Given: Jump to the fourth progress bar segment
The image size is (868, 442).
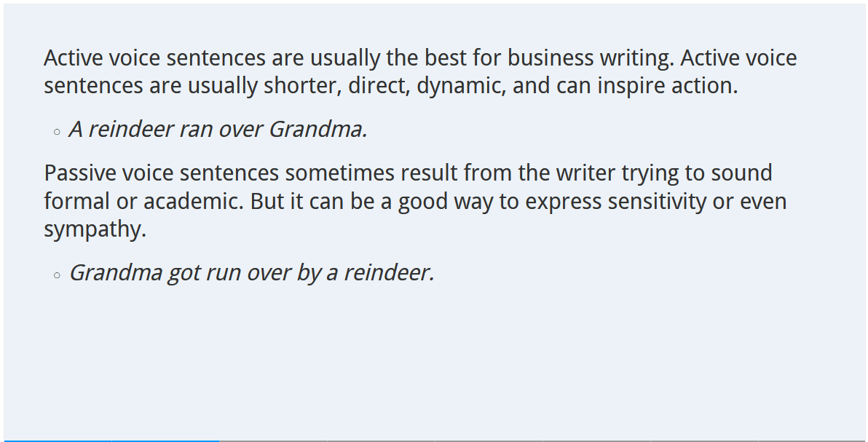Looking at the screenshot, I should tap(381, 440).
